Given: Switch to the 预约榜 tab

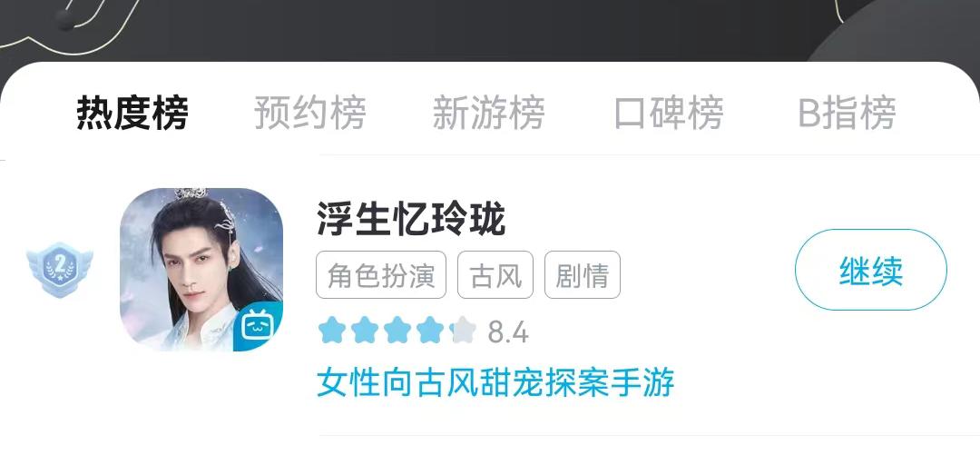Looking at the screenshot, I should 310,113.
